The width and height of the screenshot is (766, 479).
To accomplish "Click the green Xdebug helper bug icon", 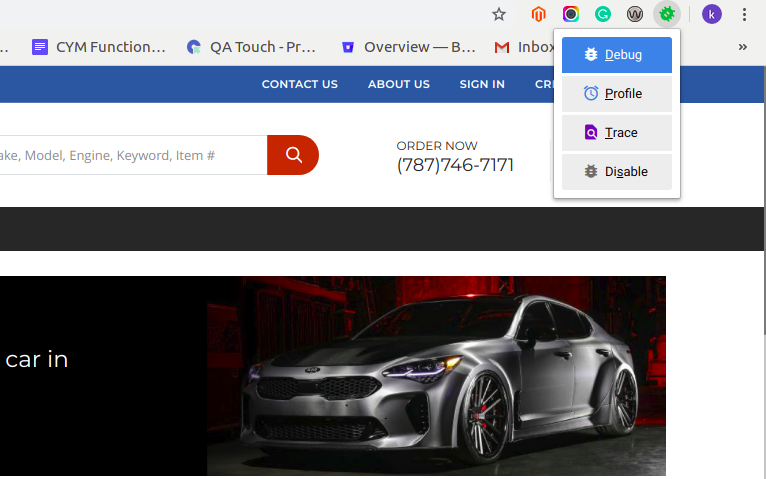I will [666, 14].
